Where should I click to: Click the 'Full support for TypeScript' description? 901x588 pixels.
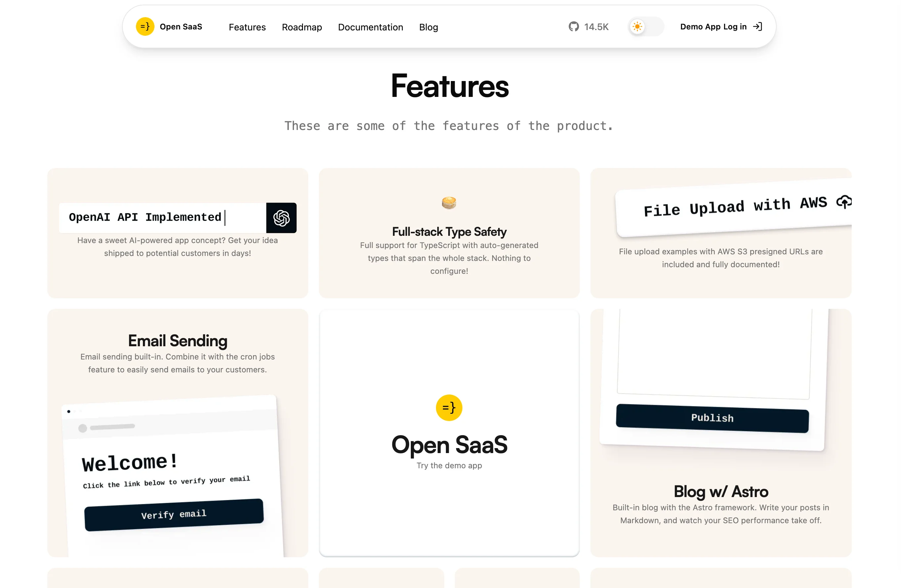coord(449,258)
